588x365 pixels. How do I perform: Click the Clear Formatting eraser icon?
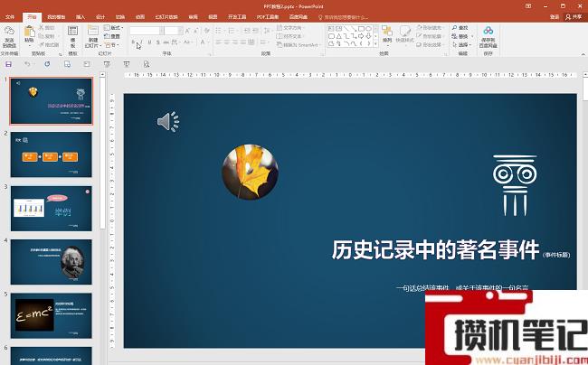click(206, 31)
